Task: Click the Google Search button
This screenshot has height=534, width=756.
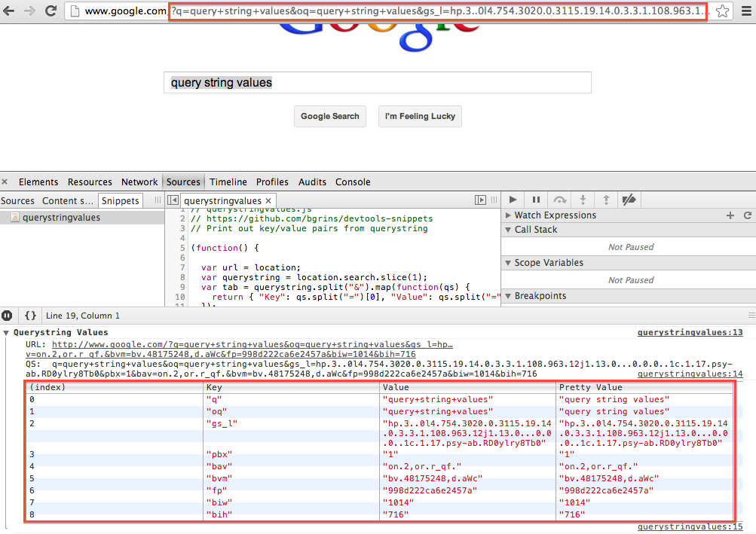Action: (330, 116)
